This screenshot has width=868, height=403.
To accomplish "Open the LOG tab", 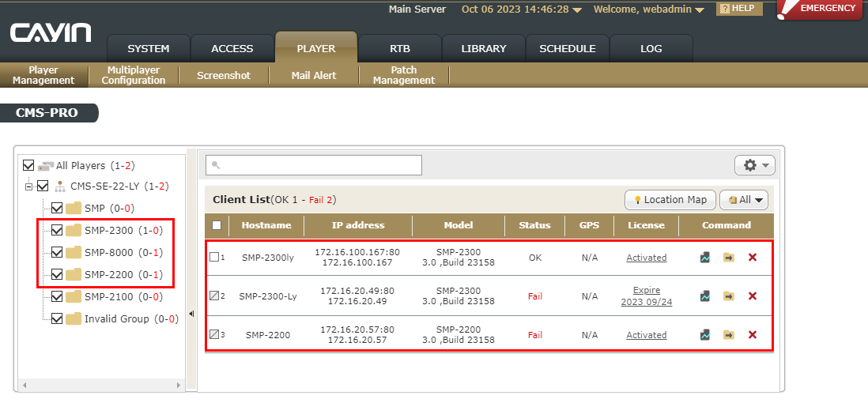I will (x=651, y=49).
